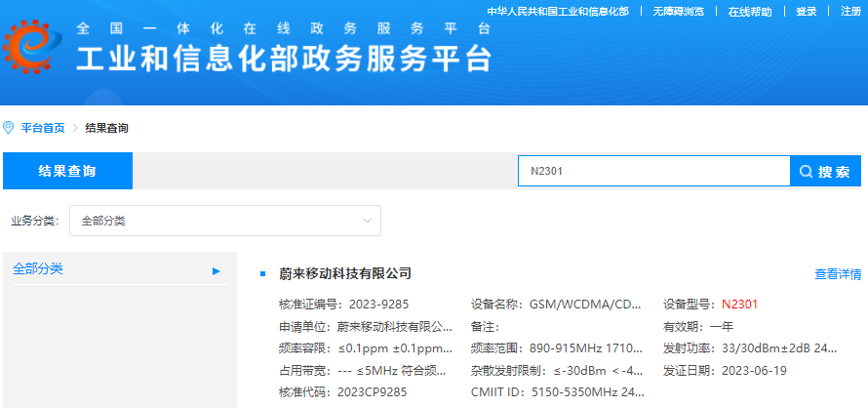This screenshot has width=868, height=408.
Task: Click the blue square bullet before 蔚来移动科技有限公司
Action: tap(263, 274)
